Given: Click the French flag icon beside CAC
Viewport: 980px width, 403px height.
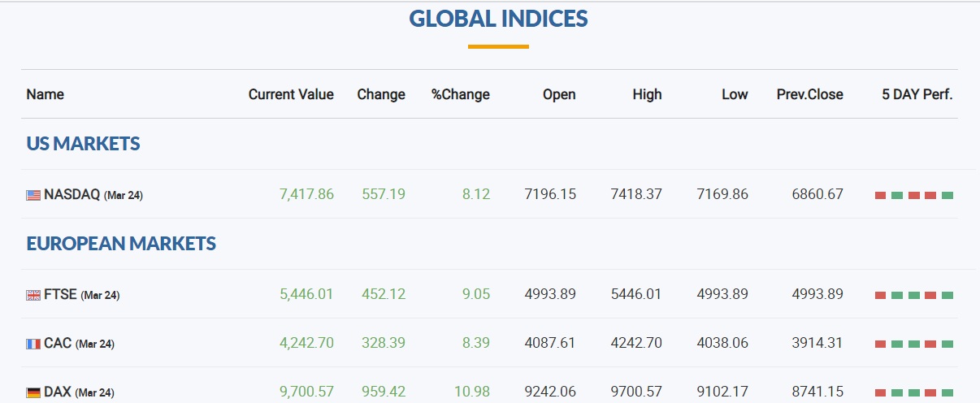Looking at the screenshot, I should tap(33, 344).
